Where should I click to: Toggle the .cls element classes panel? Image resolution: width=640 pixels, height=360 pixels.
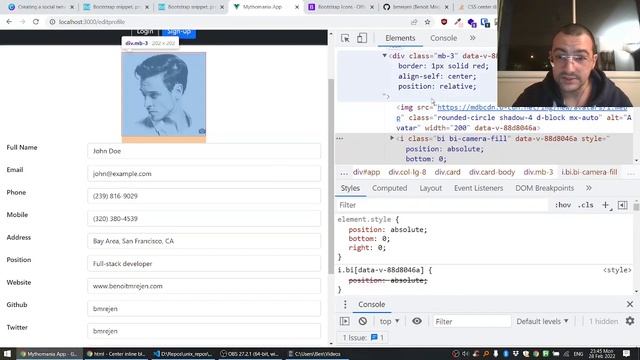coord(586,205)
